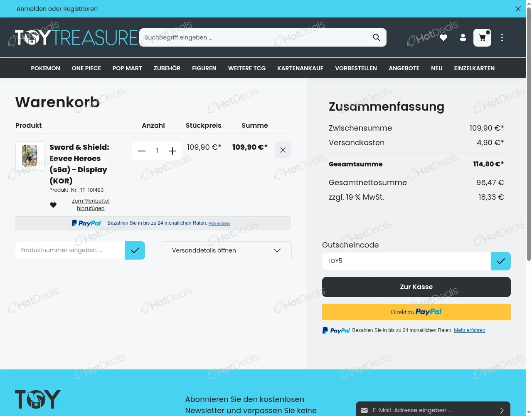The width and height of the screenshot is (532, 416).
Task: Remove the product with the X button
Action: [x=283, y=150]
